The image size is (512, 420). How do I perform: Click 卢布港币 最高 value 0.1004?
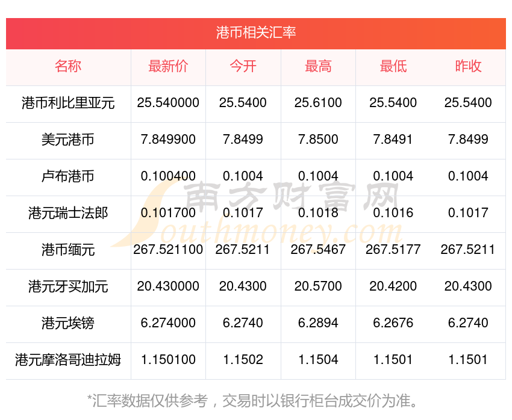coord(318,176)
